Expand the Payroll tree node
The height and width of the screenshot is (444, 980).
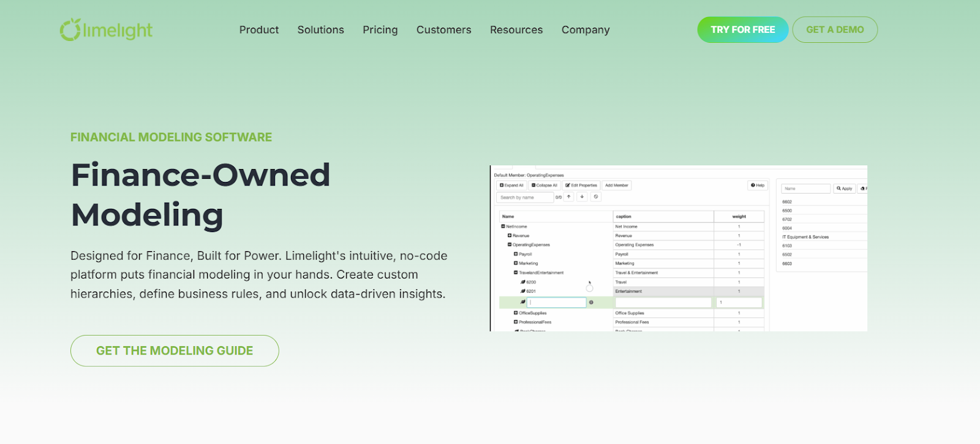pyautogui.click(x=516, y=254)
